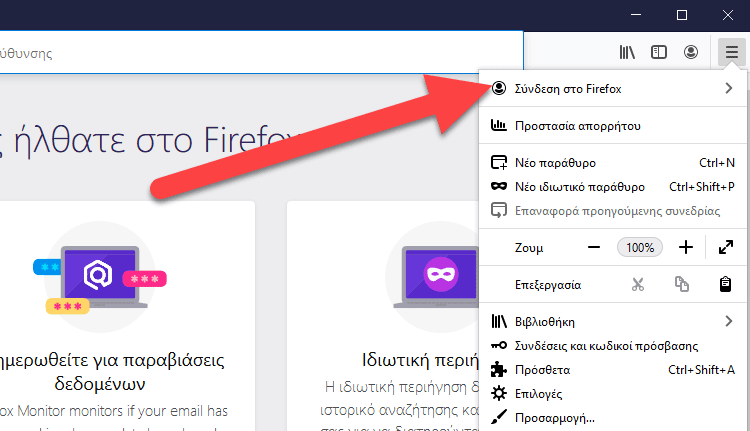Click the logins key icon
The height and width of the screenshot is (431, 750).
499,345
